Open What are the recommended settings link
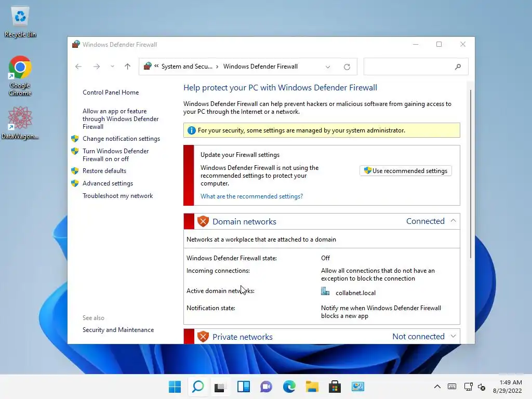 point(251,196)
